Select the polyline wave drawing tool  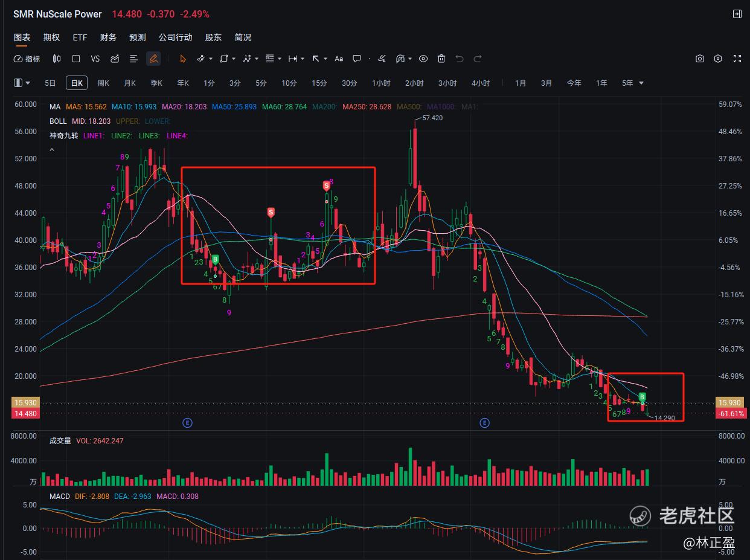(x=247, y=59)
